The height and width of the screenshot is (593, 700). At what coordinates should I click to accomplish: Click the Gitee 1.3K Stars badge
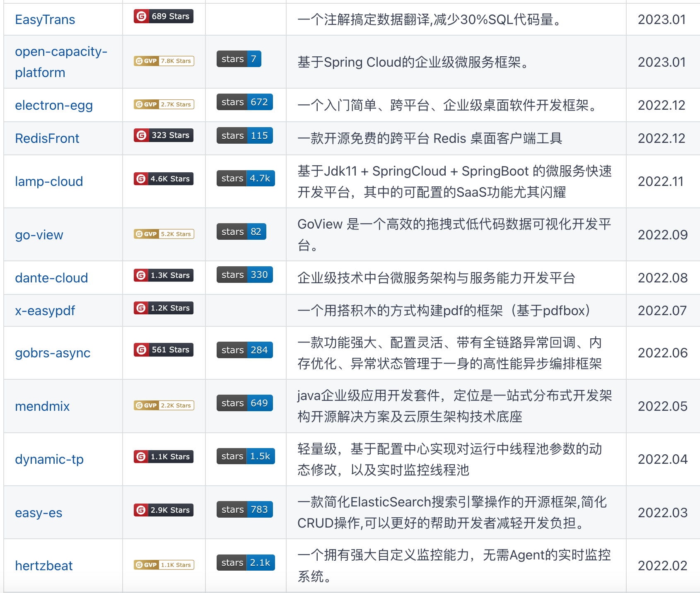[x=164, y=275]
